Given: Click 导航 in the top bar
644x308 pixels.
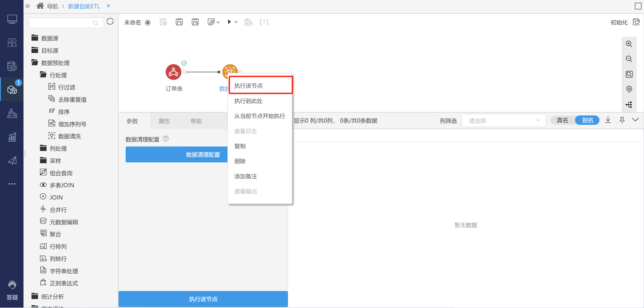Looking at the screenshot, I should coord(53,6).
